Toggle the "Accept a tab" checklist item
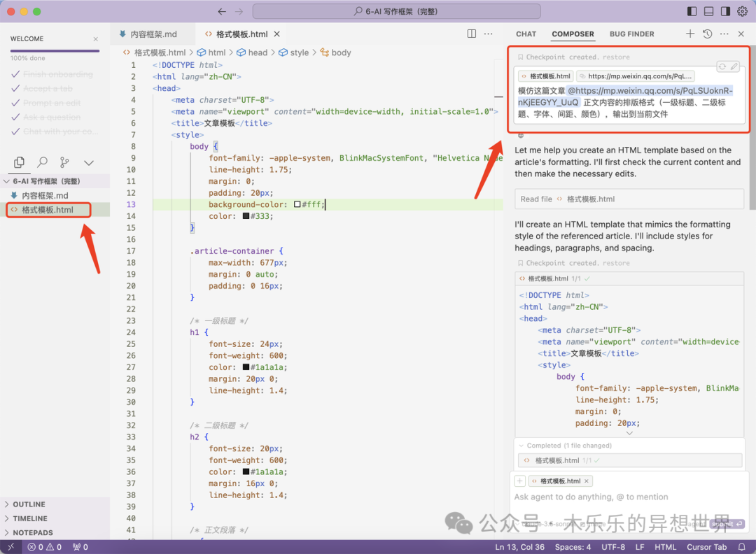Screen dimensions: 756x554 click(x=48, y=89)
